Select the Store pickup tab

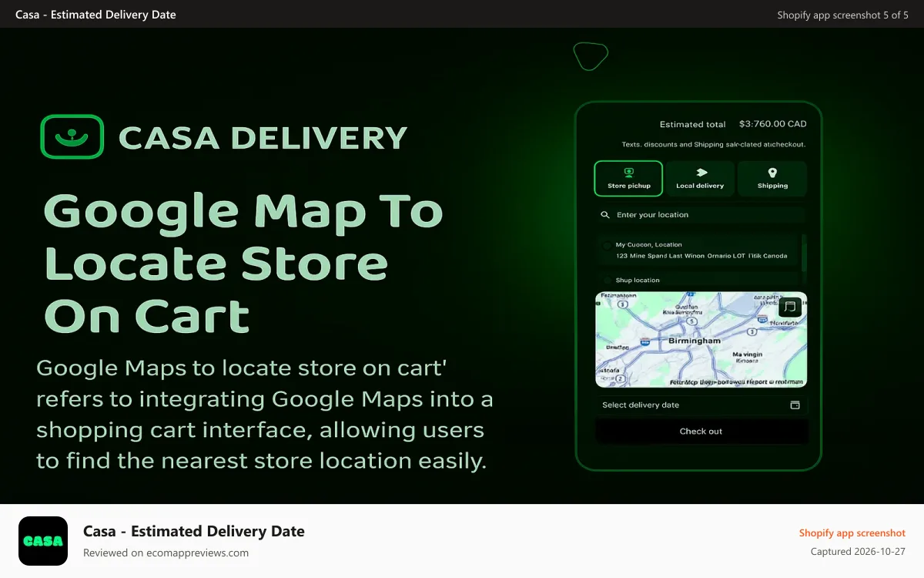[x=628, y=179]
